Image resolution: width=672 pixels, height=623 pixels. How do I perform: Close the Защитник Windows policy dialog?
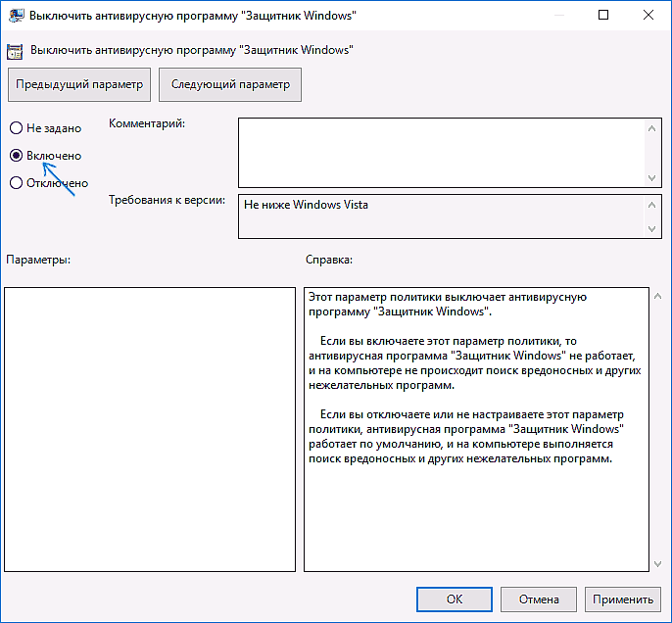(648, 15)
